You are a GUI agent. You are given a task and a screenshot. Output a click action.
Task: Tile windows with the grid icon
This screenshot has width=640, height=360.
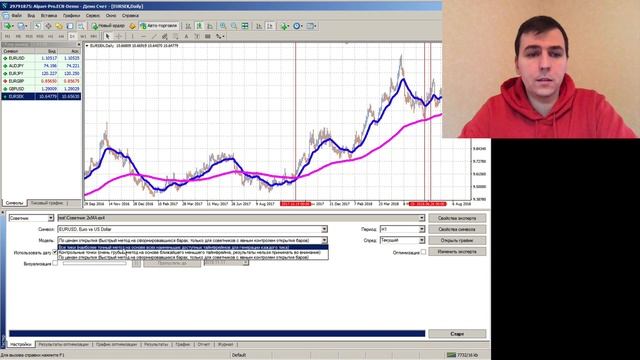[245, 26]
